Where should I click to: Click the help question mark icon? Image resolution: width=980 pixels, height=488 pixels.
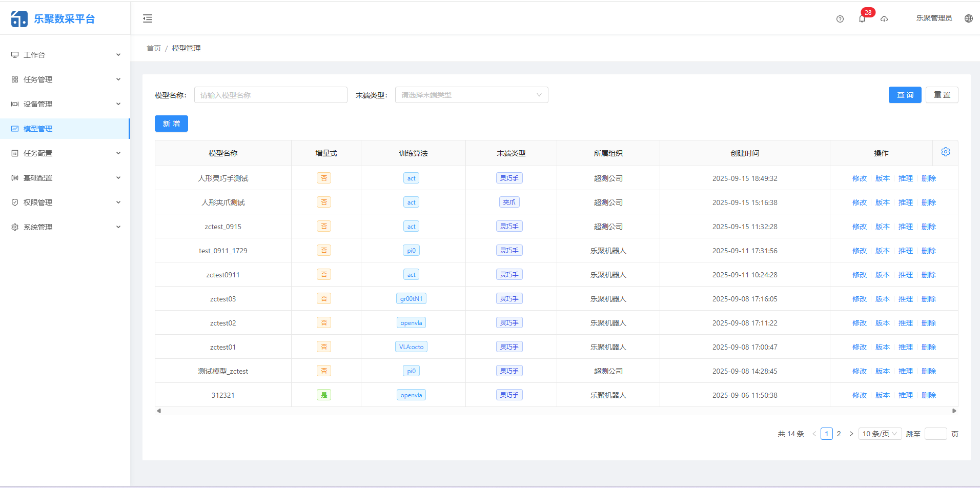[840, 18]
